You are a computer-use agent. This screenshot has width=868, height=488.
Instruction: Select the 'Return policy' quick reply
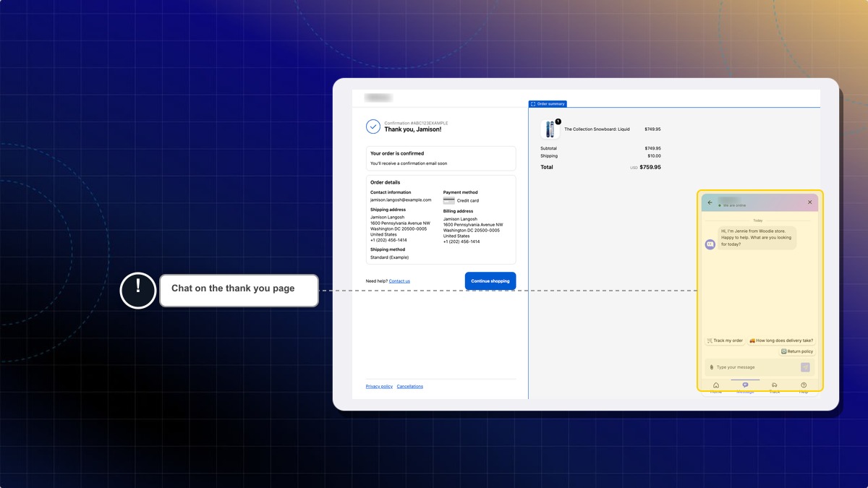[797, 351]
